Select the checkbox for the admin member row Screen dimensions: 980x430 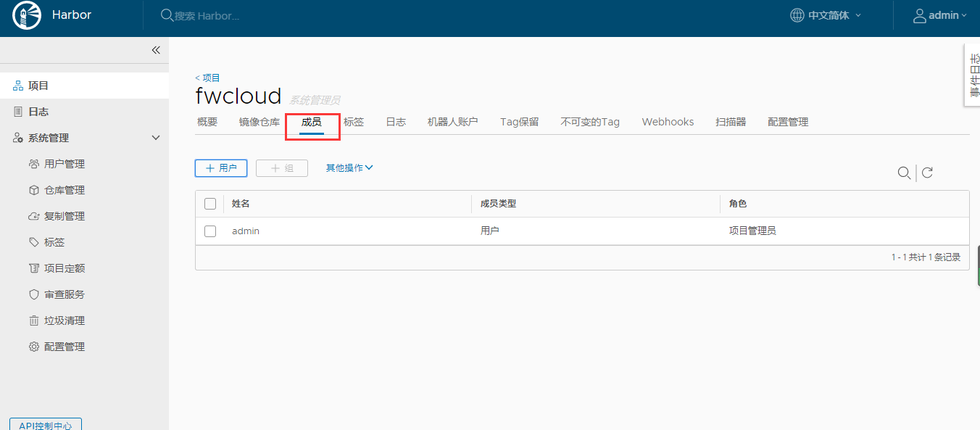(x=209, y=231)
